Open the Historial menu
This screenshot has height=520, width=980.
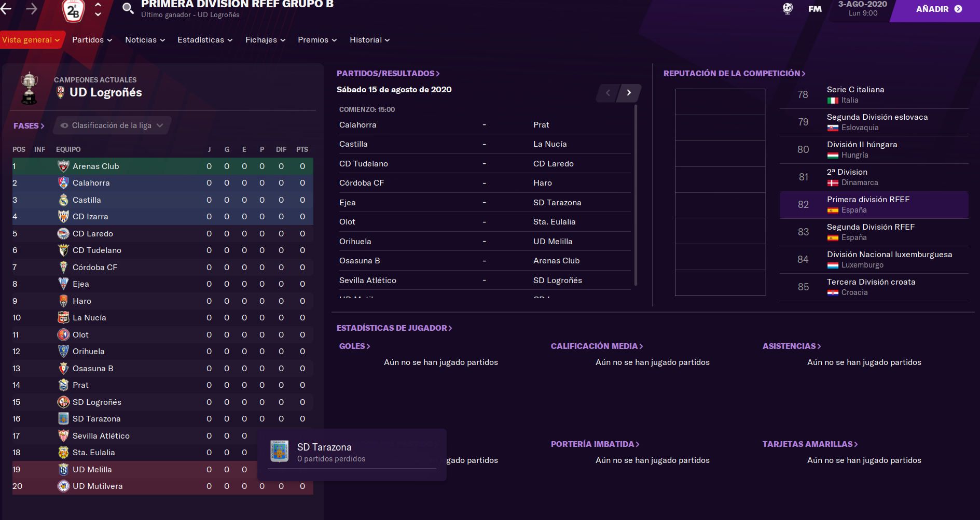pos(369,40)
